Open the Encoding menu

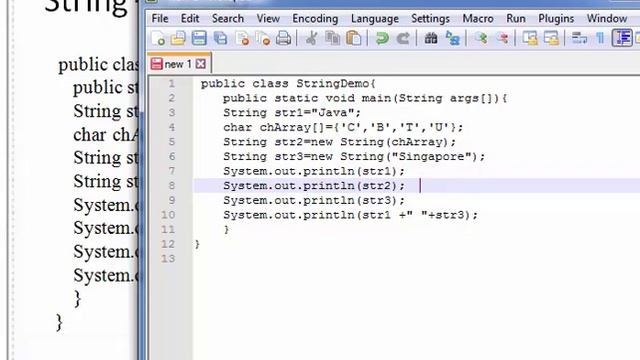315,19
